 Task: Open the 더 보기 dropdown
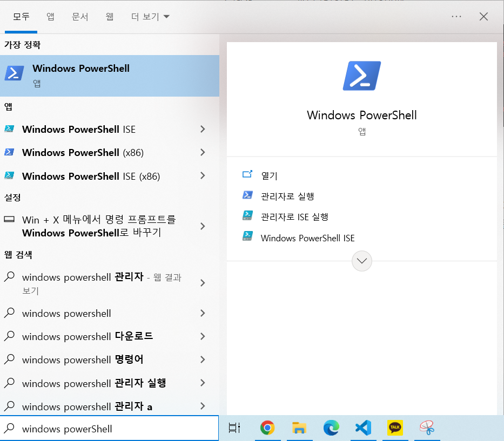point(150,16)
